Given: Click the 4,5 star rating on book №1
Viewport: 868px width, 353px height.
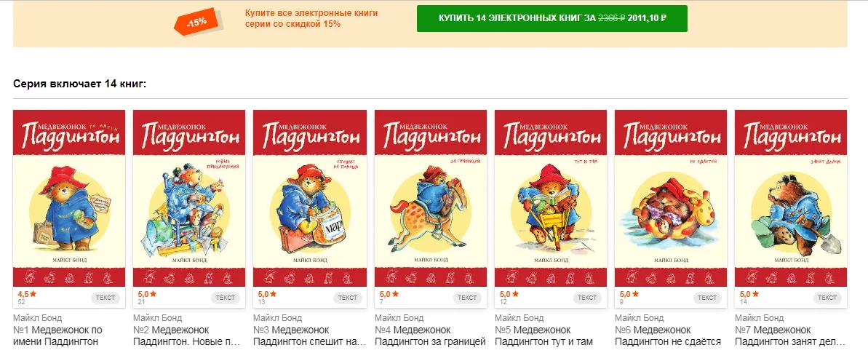Looking at the screenshot, I should click(x=27, y=294).
